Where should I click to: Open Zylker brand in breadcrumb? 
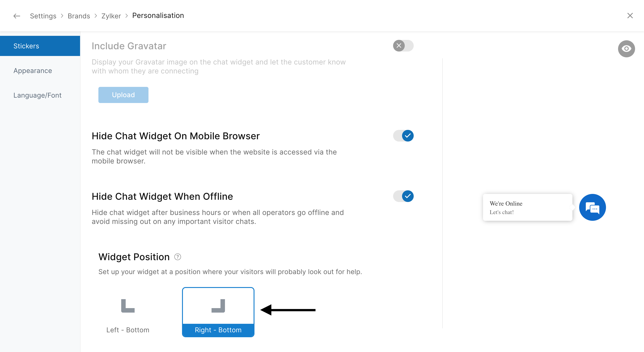click(111, 16)
